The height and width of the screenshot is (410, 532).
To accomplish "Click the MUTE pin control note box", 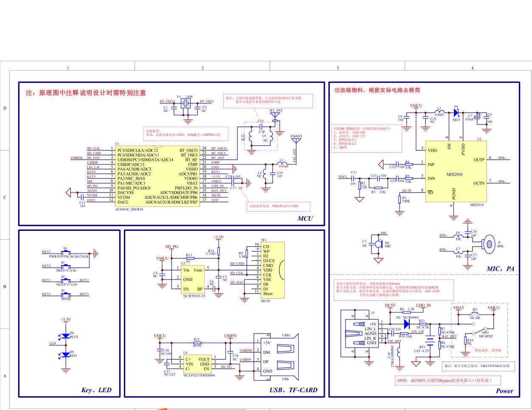I will click(367, 139).
